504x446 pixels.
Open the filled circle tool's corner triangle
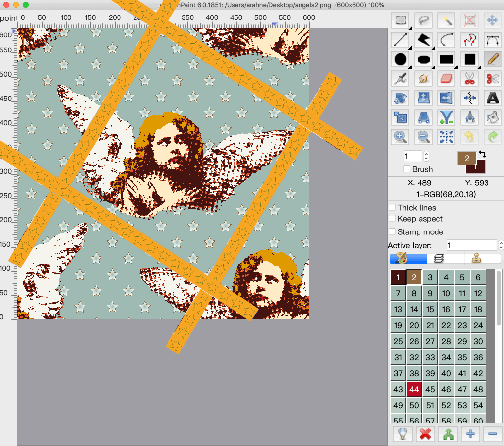410,67
